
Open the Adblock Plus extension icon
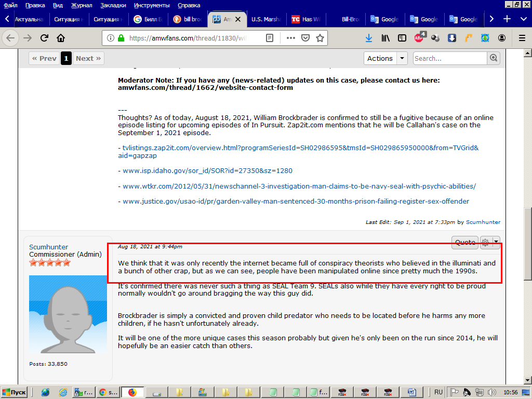pos(419,38)
